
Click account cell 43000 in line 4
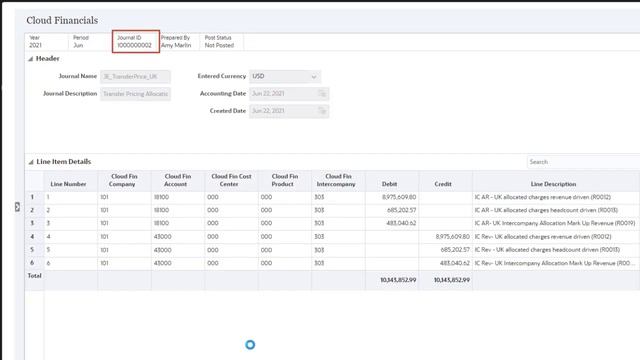click(x=178, y=237)
